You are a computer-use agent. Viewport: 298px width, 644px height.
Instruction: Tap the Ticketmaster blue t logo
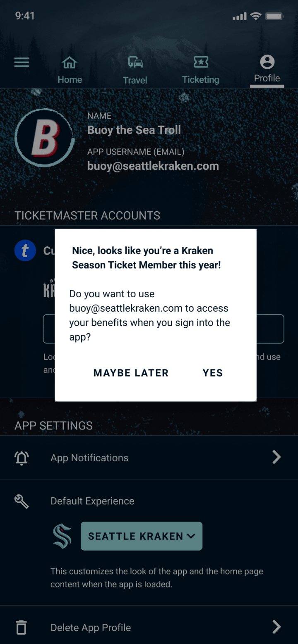[x=25, y=250]
